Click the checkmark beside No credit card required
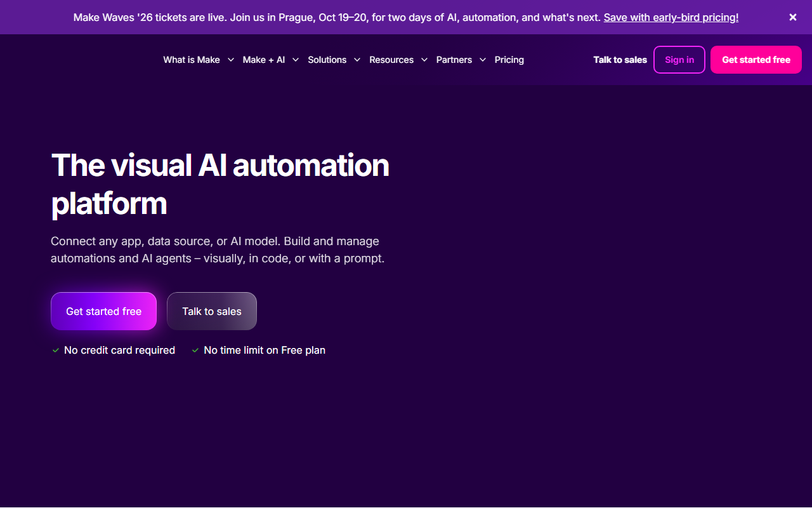Image resolution: width=812 pixels, height=508 pixels. click(56, 351)
